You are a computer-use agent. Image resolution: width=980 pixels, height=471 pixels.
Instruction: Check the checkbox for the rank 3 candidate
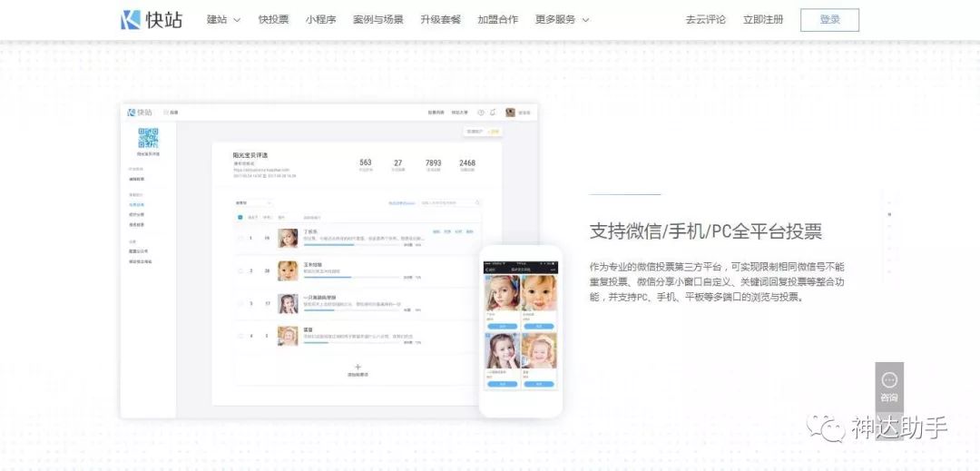pos(240,304)
